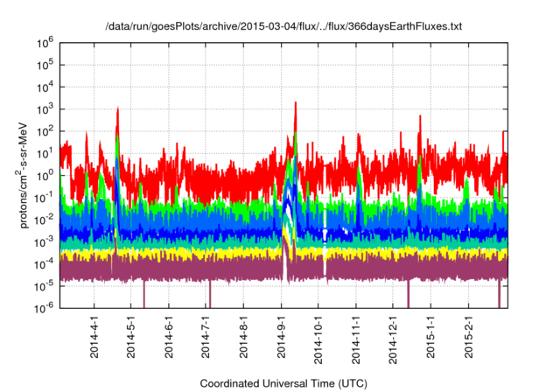560x392 pixels.
Task: Click the 10^4 y-axis tick label
Action: pyautogui.click(x=45, y=87)
